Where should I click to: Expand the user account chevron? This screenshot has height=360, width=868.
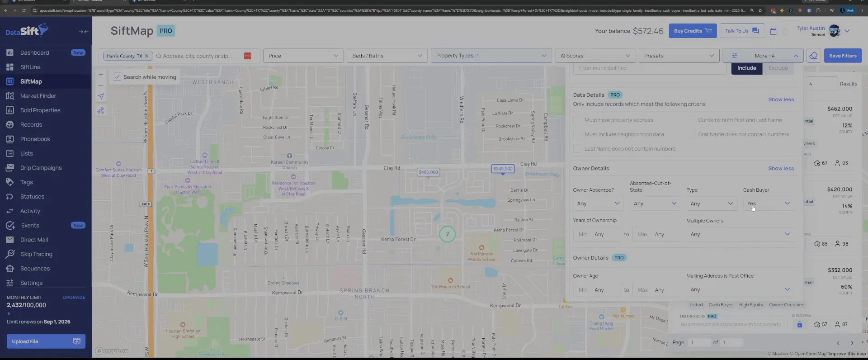point(847,31)
